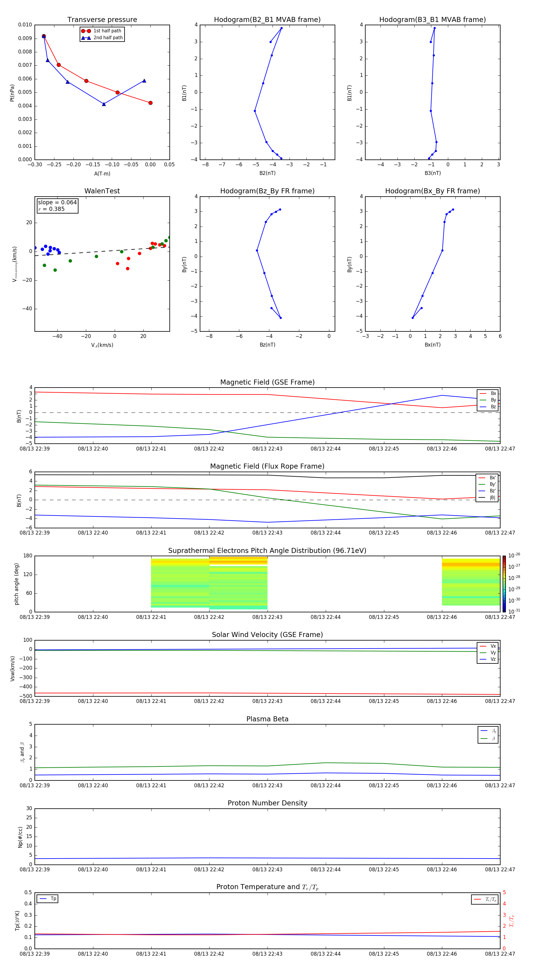
Task: Click the 'B3(nT)' x-axis label
Action: (432, 173)
